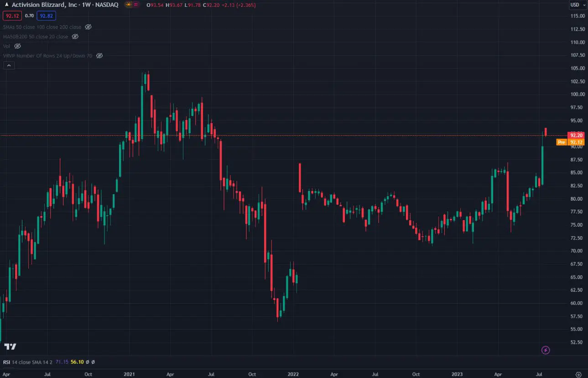Click the RSI value 71.15

62,362
